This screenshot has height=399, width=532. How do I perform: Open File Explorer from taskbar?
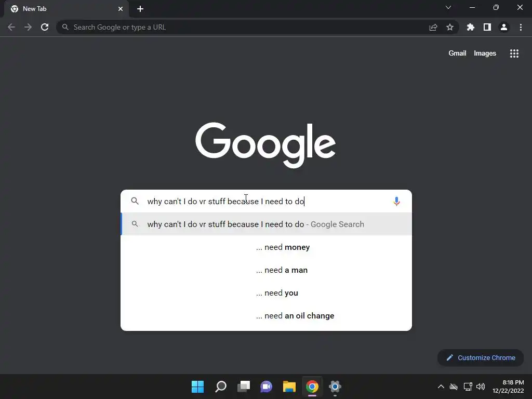(x=289, y=387)
